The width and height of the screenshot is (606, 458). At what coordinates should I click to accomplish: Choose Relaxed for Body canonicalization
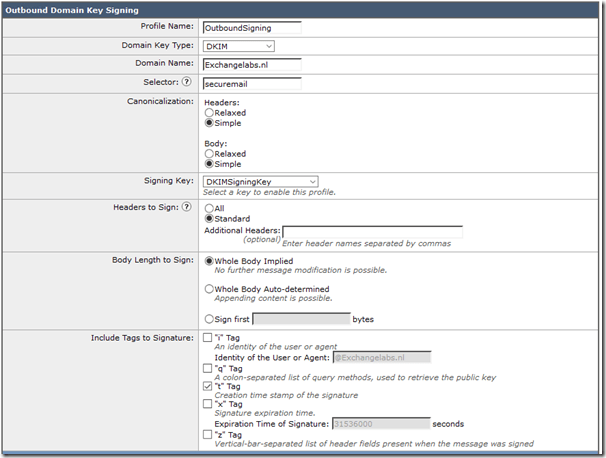pos(208,154)
